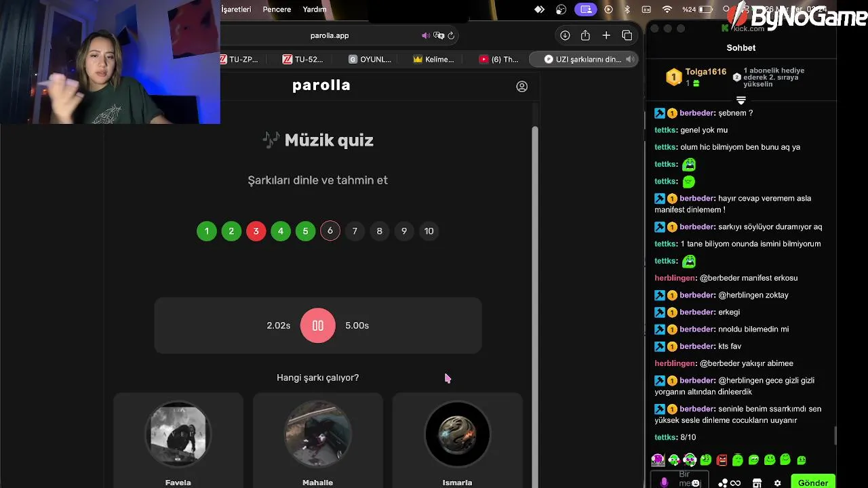Click tettks on the '8/10' message
The width and height of the screenshot is (868, 488).
[x=665, y=437]
